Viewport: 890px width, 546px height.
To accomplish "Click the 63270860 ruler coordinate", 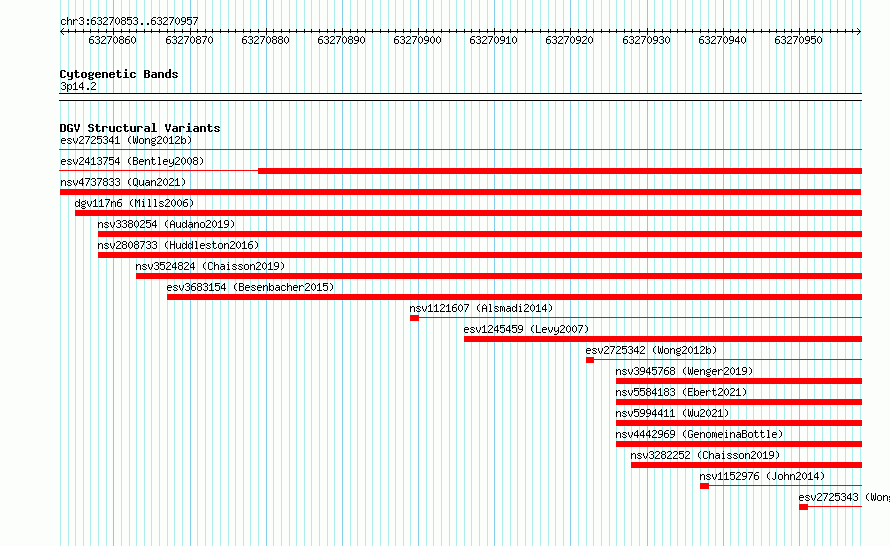I will (x=112, y=40).
